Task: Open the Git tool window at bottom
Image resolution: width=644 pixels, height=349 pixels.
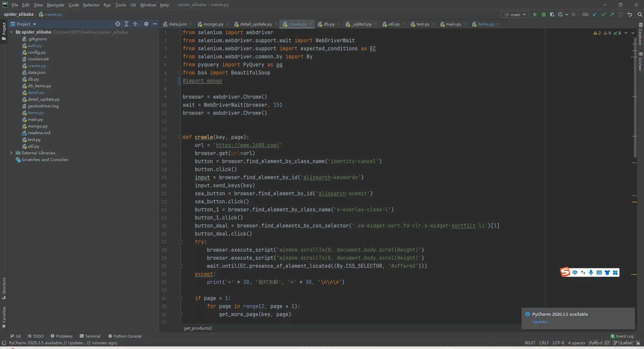Action: pos(15,336)
